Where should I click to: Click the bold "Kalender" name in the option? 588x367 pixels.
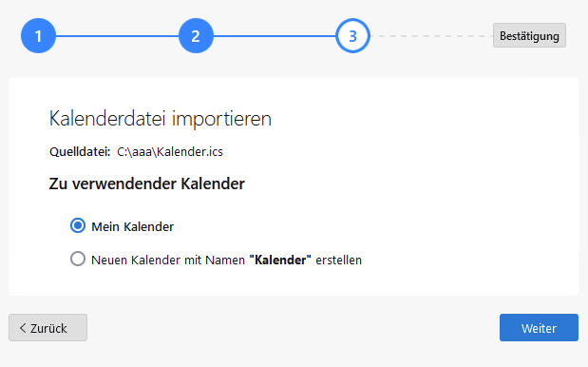pos(280,261)
